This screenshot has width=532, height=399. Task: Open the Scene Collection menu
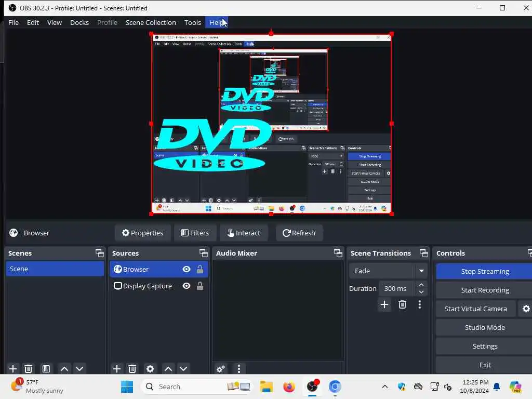tap(151, 22)
